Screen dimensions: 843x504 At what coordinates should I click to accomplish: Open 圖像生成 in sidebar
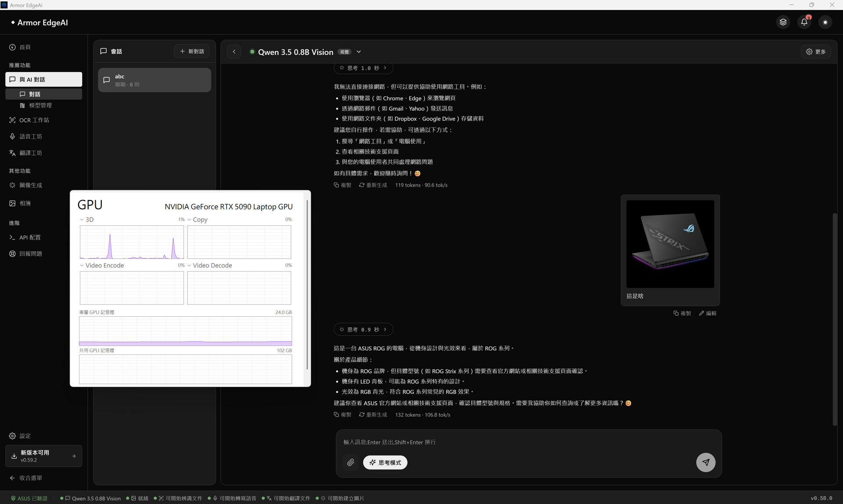click(x=44, y=185)
